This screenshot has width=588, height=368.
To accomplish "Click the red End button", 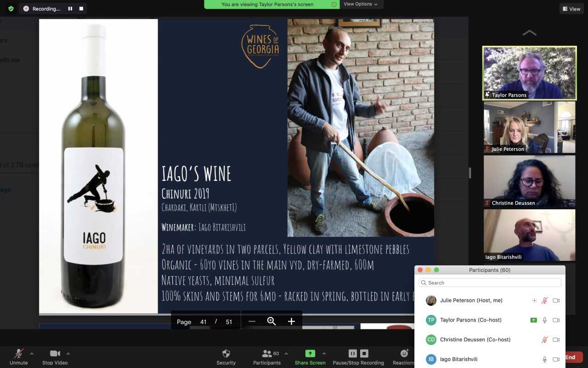I will (x=570, y=357).
